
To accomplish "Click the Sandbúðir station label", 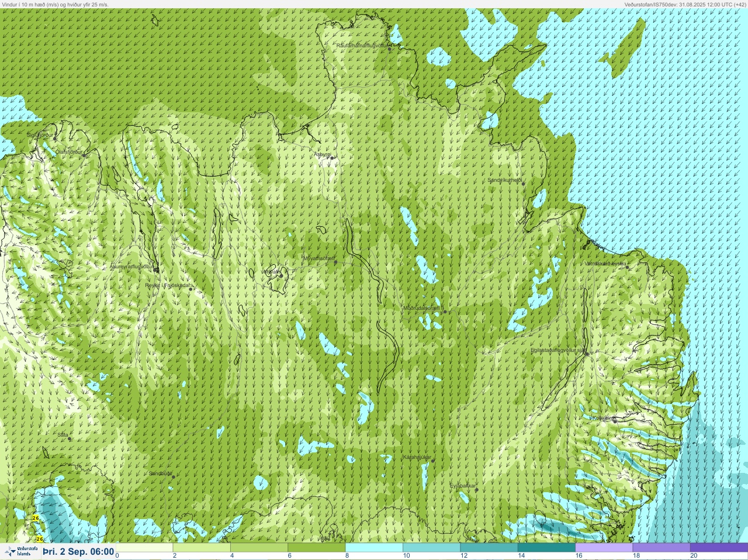I will pyautogui.click(x=160, y=473).
